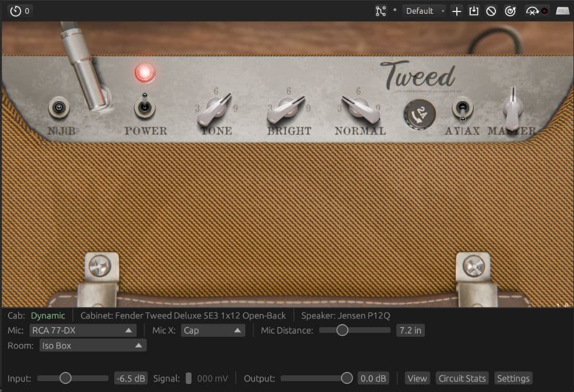
Task: Click the gauge with X icon
Action: [532, 11]
